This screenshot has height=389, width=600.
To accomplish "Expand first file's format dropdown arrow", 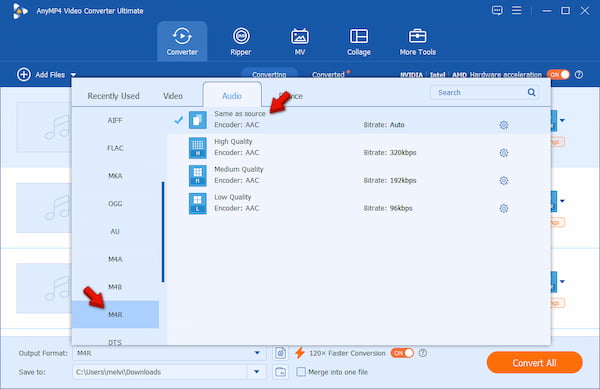I will coord(562,120).
